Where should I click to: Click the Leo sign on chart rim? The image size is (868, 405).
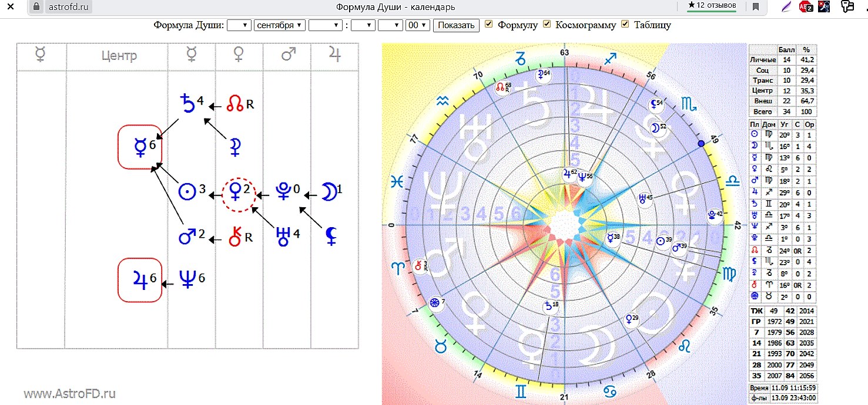(x=685, y=347)
